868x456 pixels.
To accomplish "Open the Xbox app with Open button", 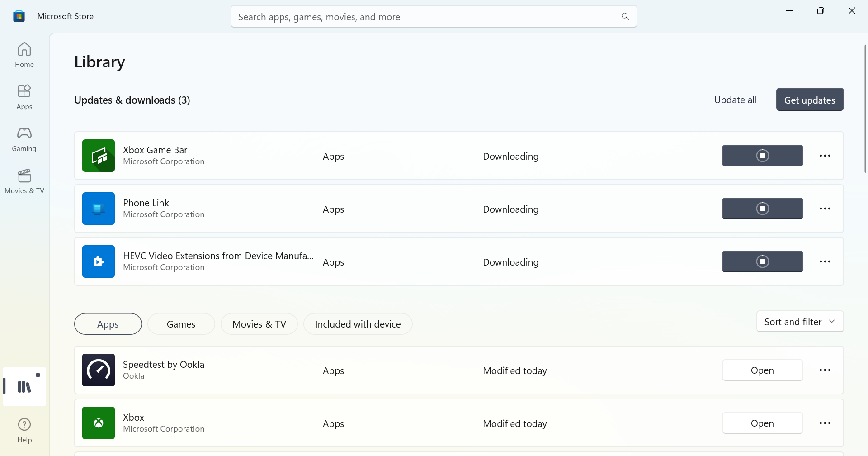I will pyautogui.click(x=763, y=423).
